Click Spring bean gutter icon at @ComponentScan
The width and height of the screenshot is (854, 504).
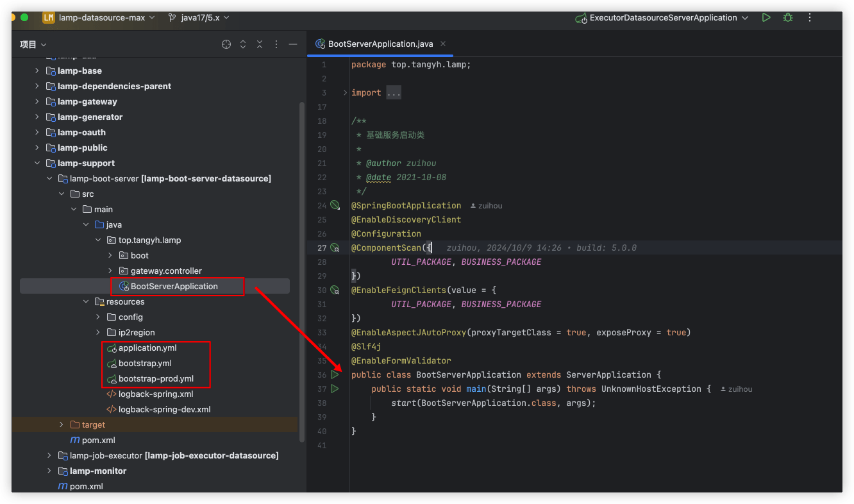[x=335, y=248]
